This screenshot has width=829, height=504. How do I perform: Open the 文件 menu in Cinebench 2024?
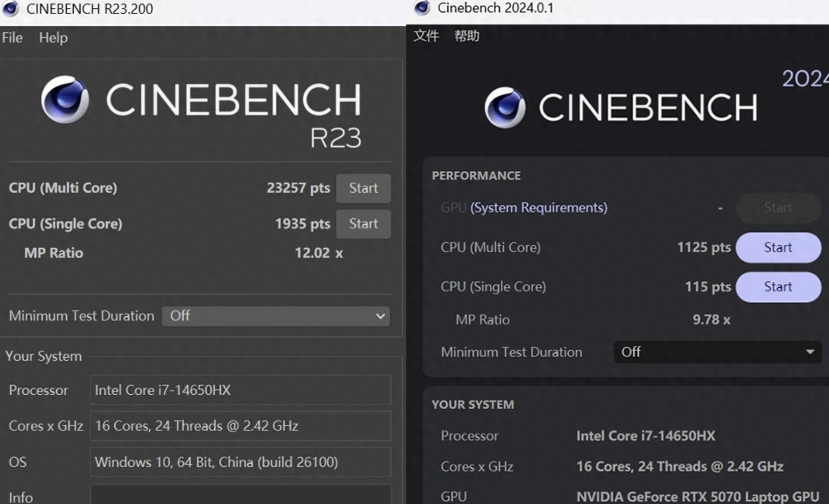[426, 36]
